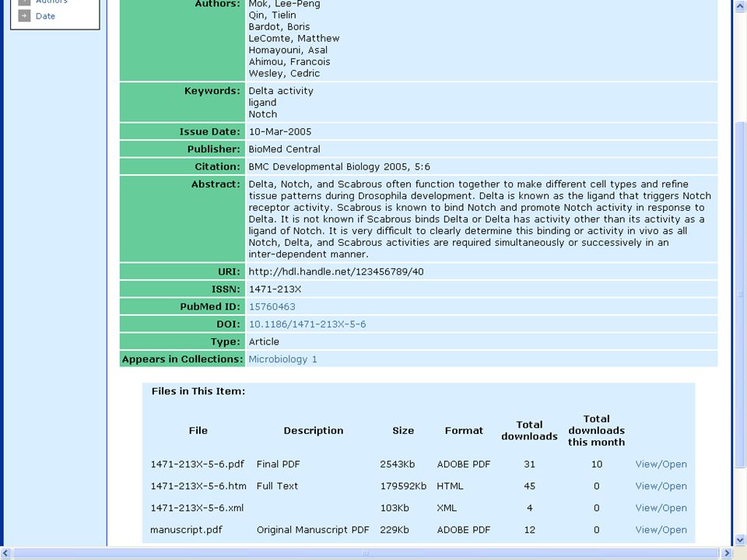Click the vertical scrollbar thumb

coord(740,294)
